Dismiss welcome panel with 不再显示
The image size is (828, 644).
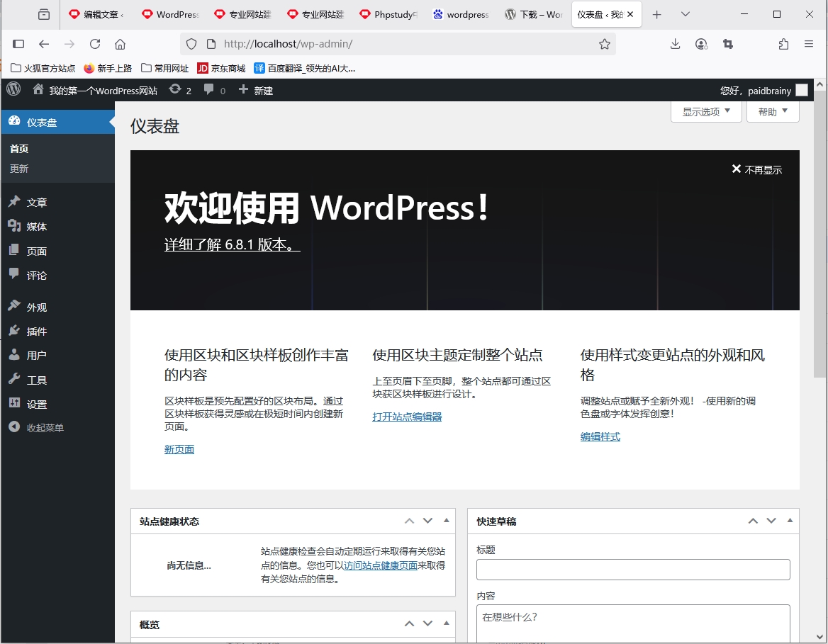(x=756, y=169)
